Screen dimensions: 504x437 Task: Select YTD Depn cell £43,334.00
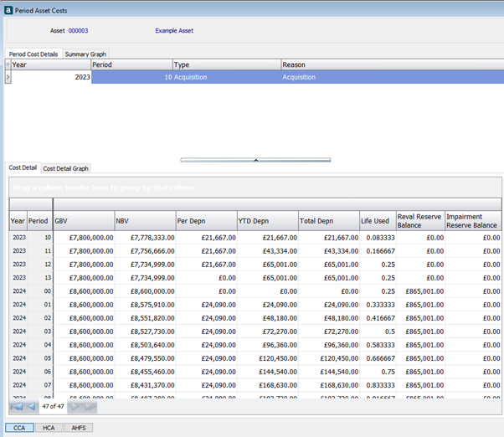[x=268, y=251]
